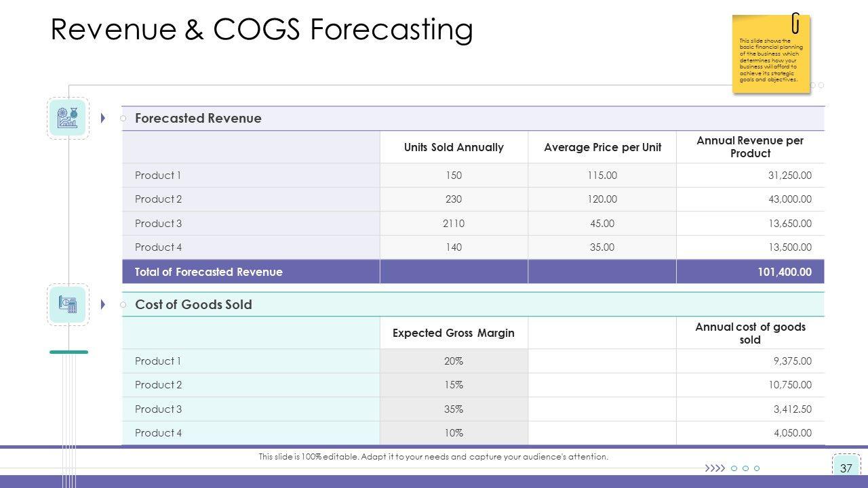Select the Revenue & COGS Forecasting title
Screen dimensions: 868x488
coord(262,30)
